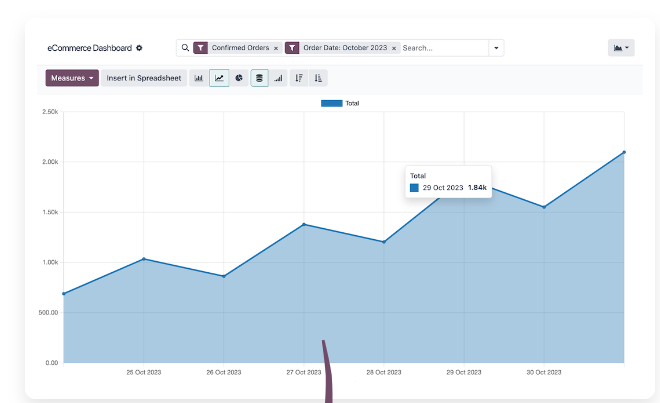The image size is (660, 403).
Task: Open the eCommerce Dashboard settings gear
Action: (x=139, y=48)
